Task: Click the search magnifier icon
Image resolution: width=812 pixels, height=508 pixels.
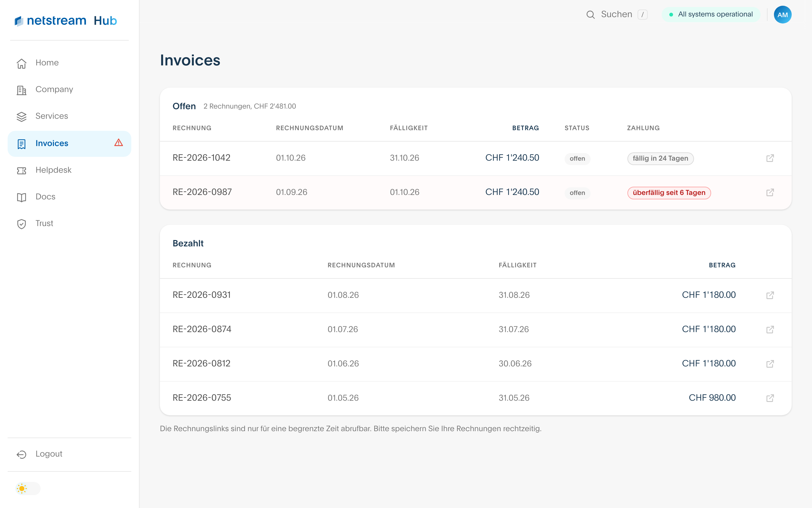Action: tap(591, 15)
